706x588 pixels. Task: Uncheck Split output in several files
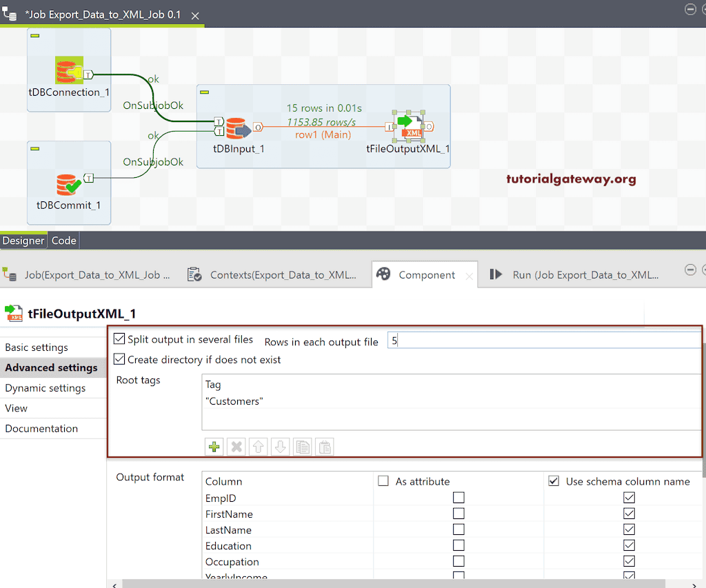coord(119,338)
